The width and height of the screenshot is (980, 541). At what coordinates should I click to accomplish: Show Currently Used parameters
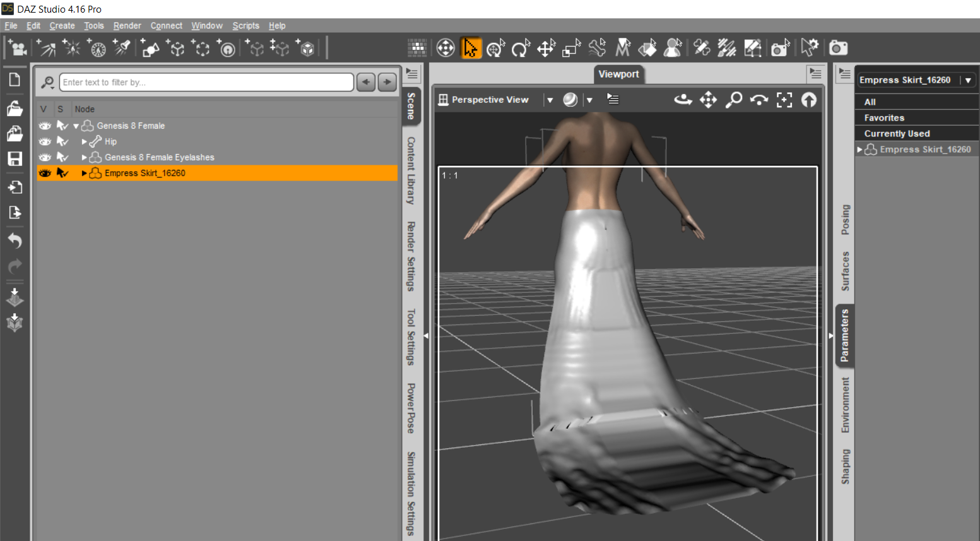coord(917,133)
